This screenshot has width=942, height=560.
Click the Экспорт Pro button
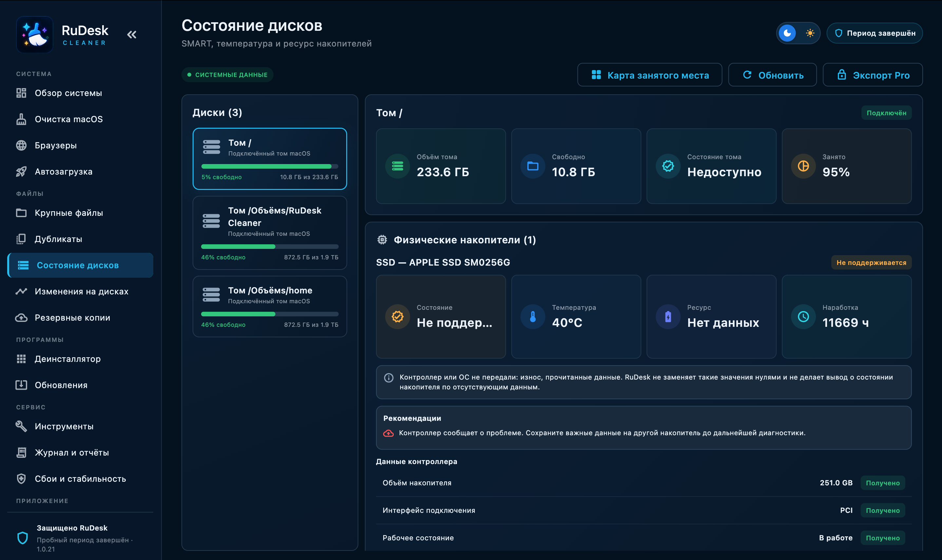(873, 75)
